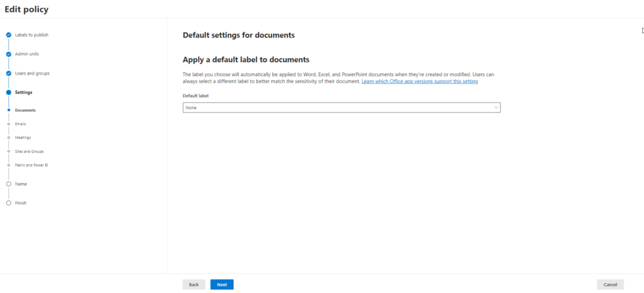Image resolution: width=644 pixels, height=293 pixels.
Task: Click the small dot marker beside Emails
Action: (x=8, y=124)
